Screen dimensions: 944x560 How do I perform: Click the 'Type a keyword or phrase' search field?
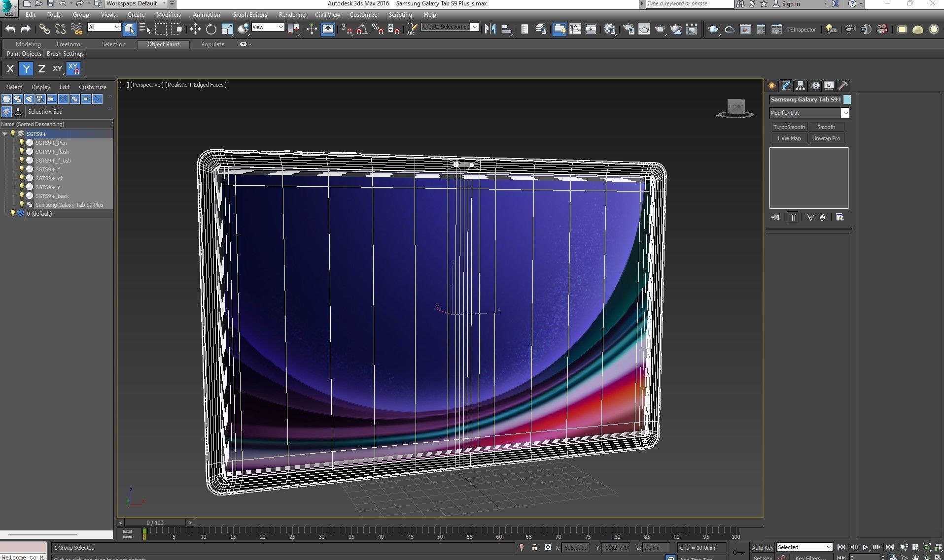coord(690,4)
